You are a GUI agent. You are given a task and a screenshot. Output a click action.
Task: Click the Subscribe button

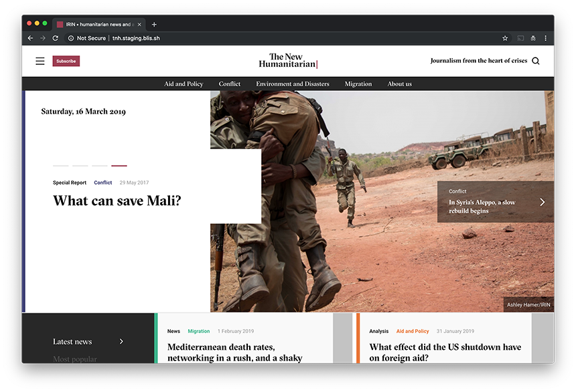(x=66, y=61)
